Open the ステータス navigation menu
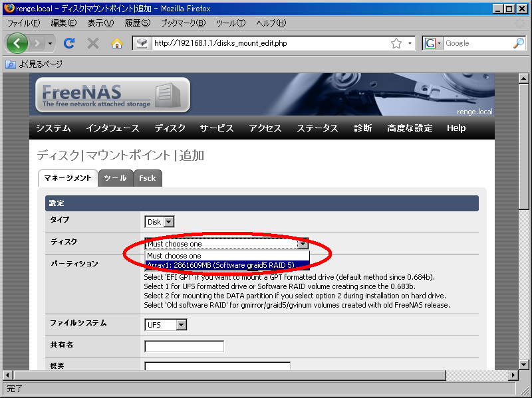This screenshot has width=532, height=398. pyautogui.click(x=317, y=128)
